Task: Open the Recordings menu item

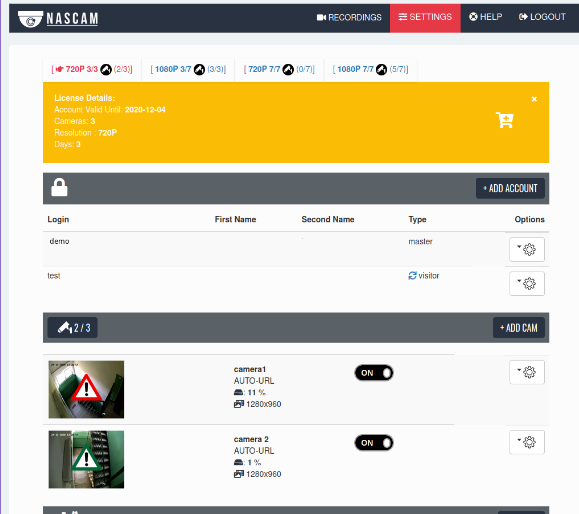Action: (x=349, y=17)
